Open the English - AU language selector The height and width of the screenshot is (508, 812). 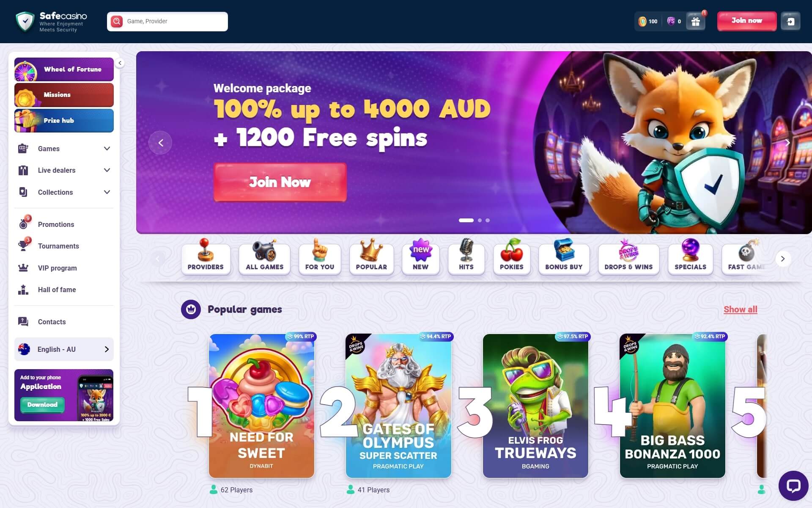tap(64, 349)
